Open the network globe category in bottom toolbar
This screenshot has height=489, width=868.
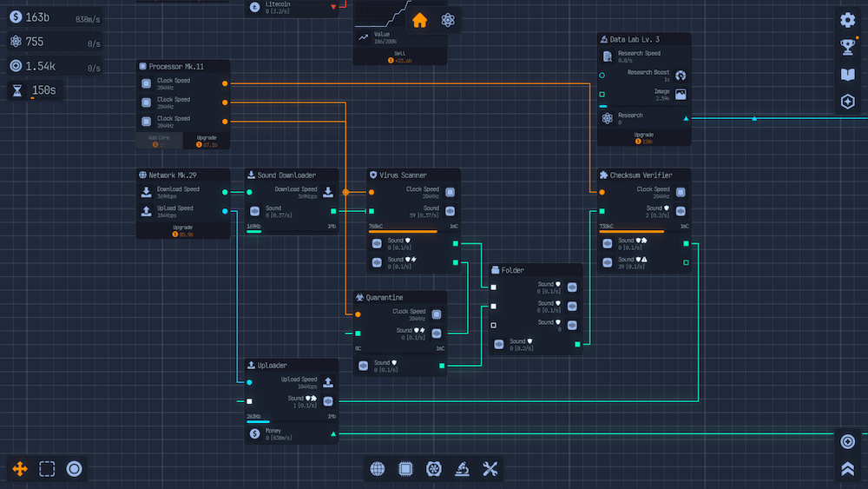(x=378, y=469)
